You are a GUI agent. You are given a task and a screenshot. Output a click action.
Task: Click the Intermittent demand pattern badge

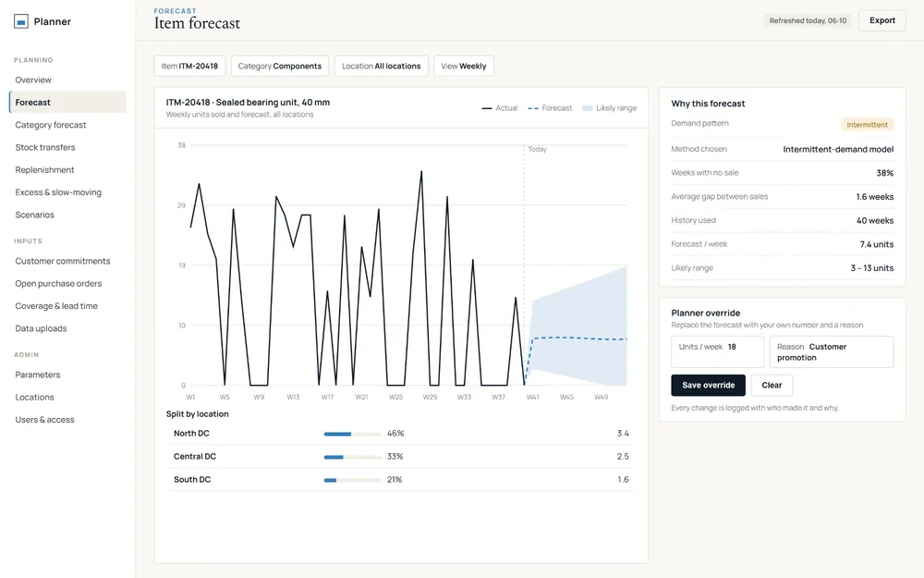[867, 125]
